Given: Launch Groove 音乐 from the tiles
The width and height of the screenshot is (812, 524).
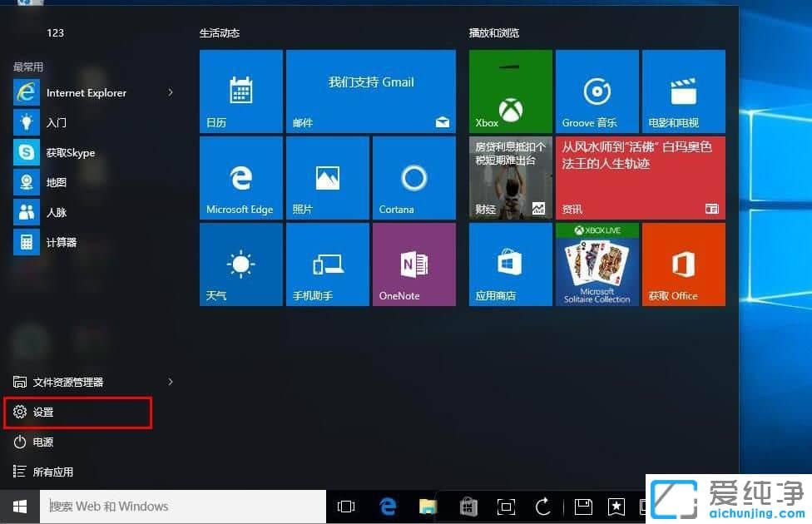Looking at the screenshot, I should point(596,91).
